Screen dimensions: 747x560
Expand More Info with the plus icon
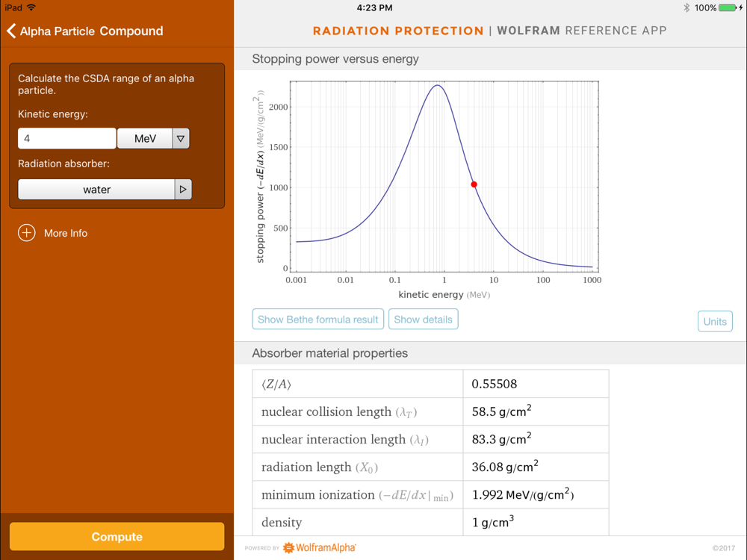point(27,233)
